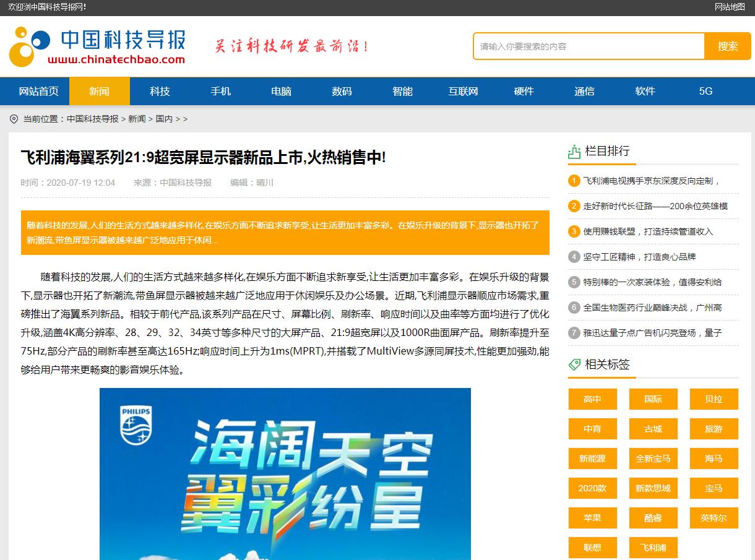Open ranked article 雅迅达量子点广告机

coord(652,333)
